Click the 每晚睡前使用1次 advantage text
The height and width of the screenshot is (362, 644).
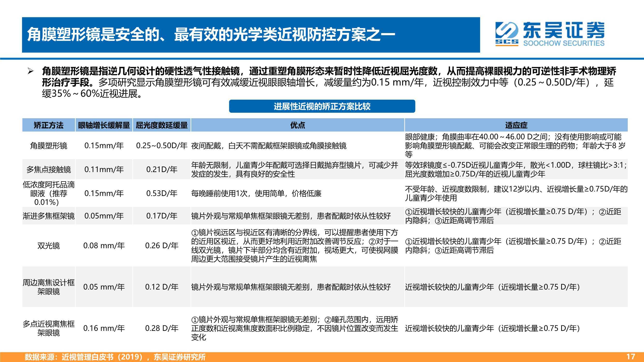point(256,193)
